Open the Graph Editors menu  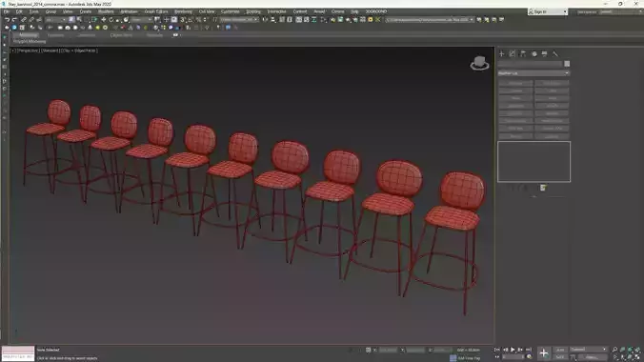click(156, 11)
